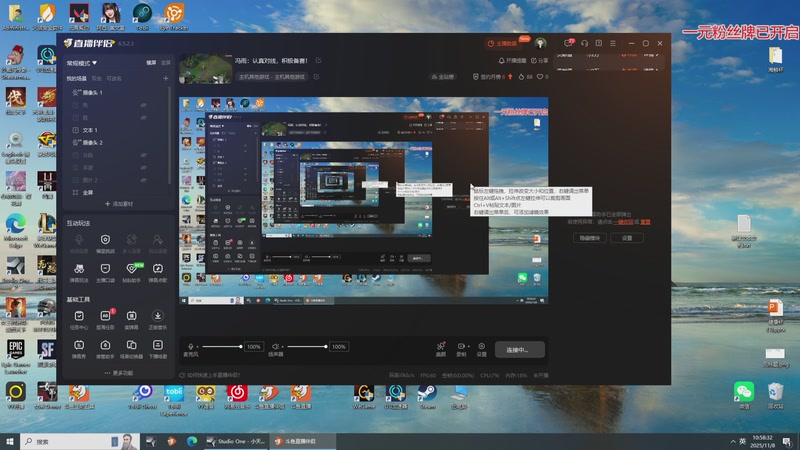Open the user avatar in title bar

click(540, 43)
